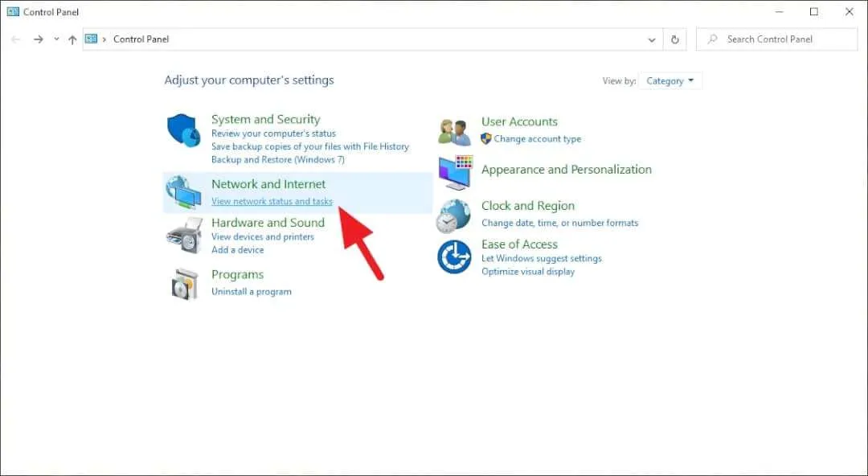Click the System and Security shield icon
The width and height of the screenshot is (868, 476).
click(x=183, y=131)
